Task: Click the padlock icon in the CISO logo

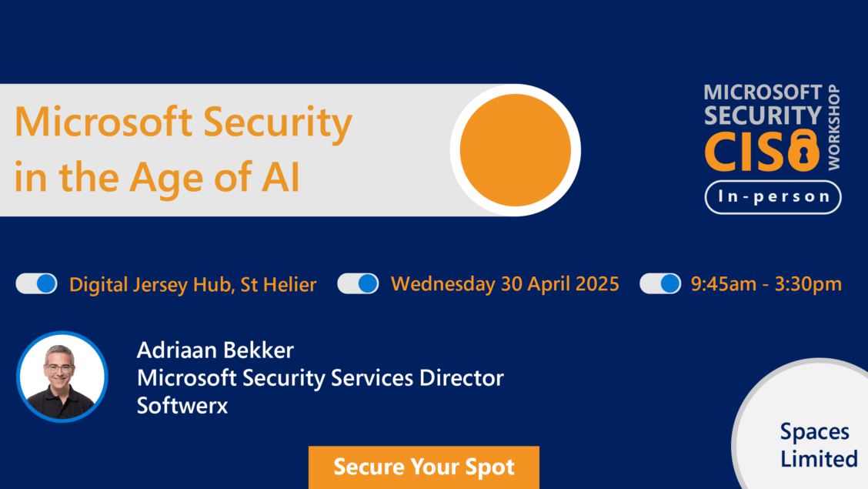Action: click(x=804, y=151)
